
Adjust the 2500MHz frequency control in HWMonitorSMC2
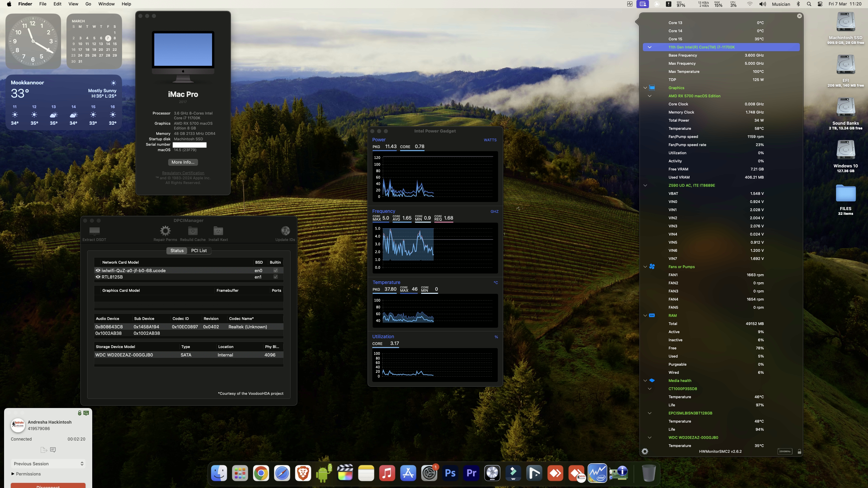pos(785,451)
